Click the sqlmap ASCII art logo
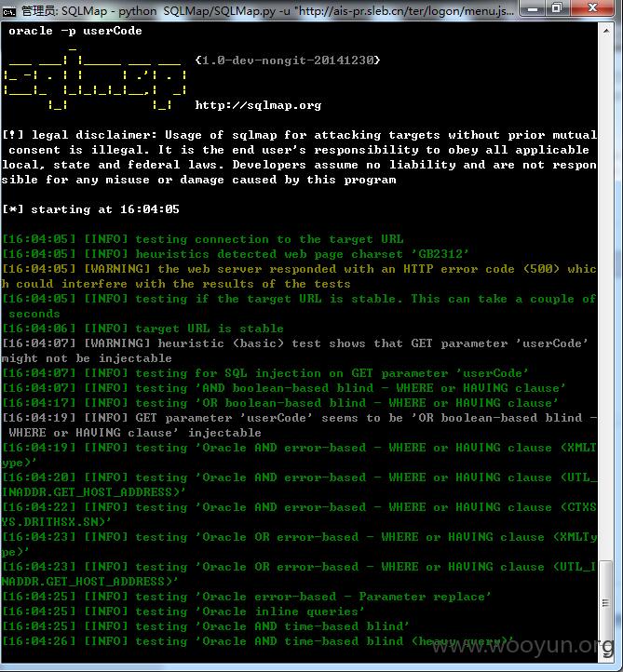This screenshot has height=672, width=623. point(95,78)
